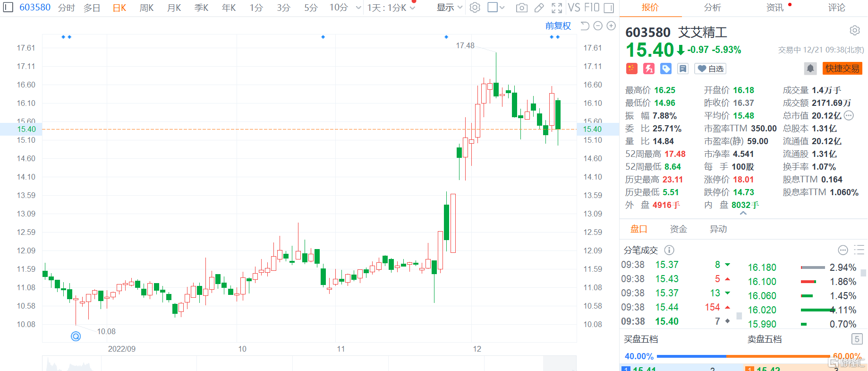
Task: Open the 1天:1分K period dropdown
Action: click(391, 8)
